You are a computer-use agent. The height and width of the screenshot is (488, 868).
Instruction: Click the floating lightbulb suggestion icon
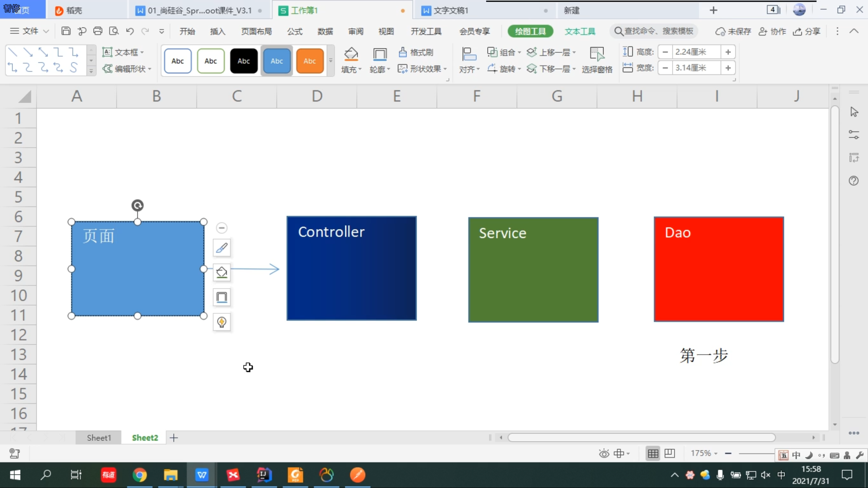pos(222,322)
